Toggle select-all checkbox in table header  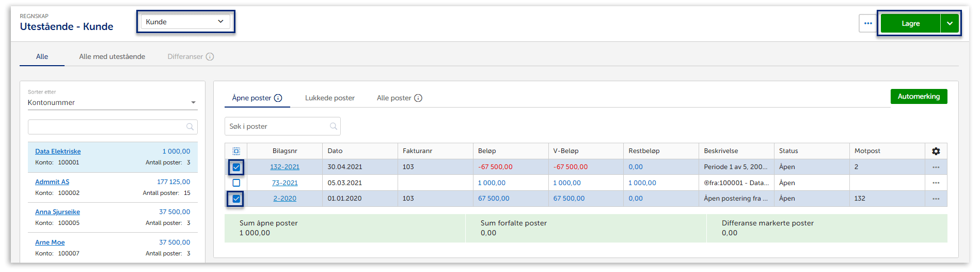(236, 151)
